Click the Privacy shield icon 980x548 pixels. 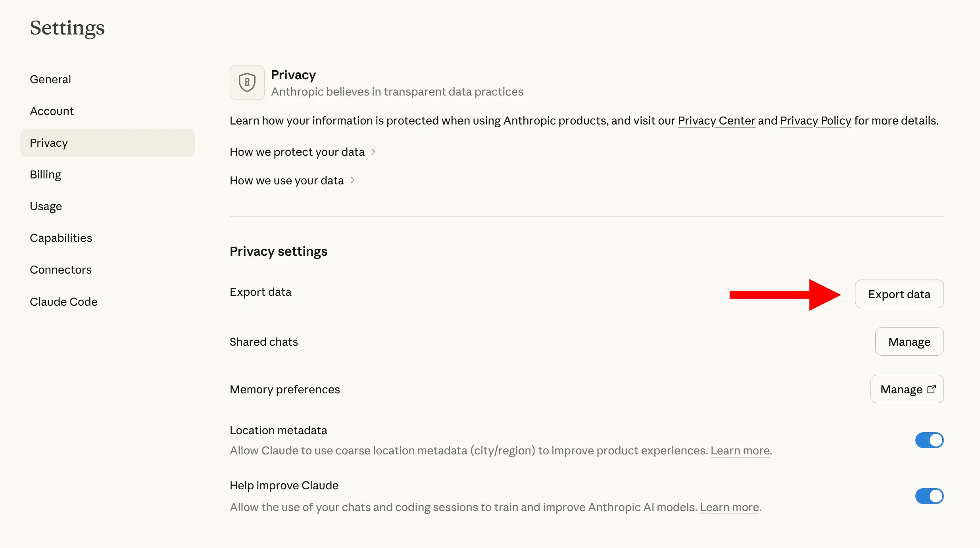(x=247, y=82)
